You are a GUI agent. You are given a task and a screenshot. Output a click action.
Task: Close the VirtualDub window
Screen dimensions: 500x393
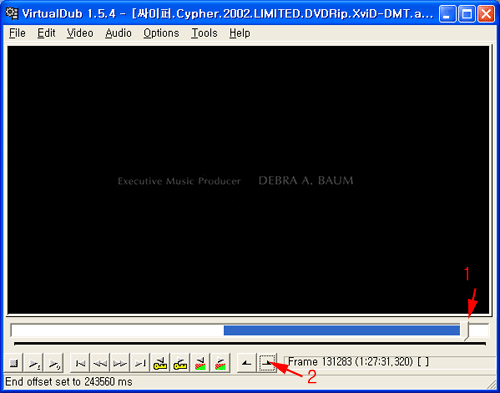click(x=486, y=14)
